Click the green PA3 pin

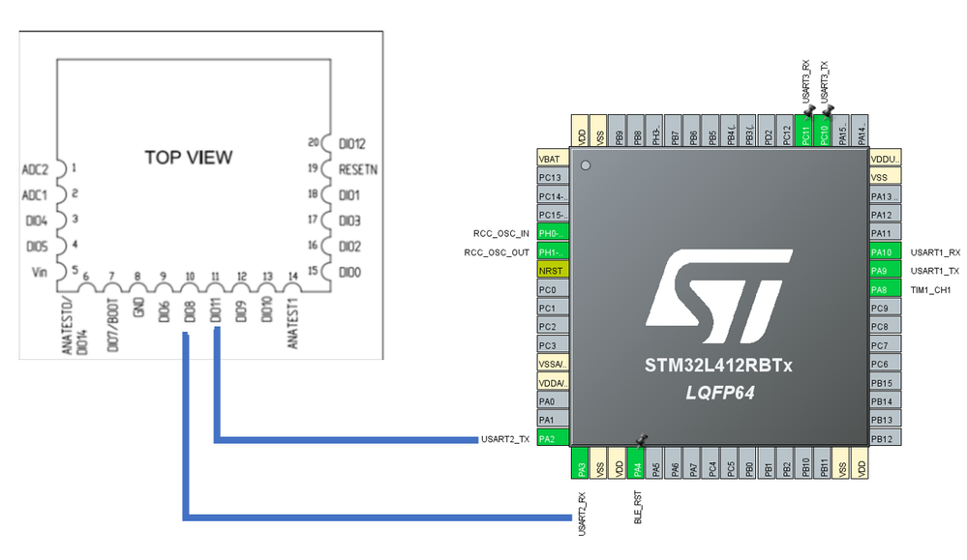581,462
